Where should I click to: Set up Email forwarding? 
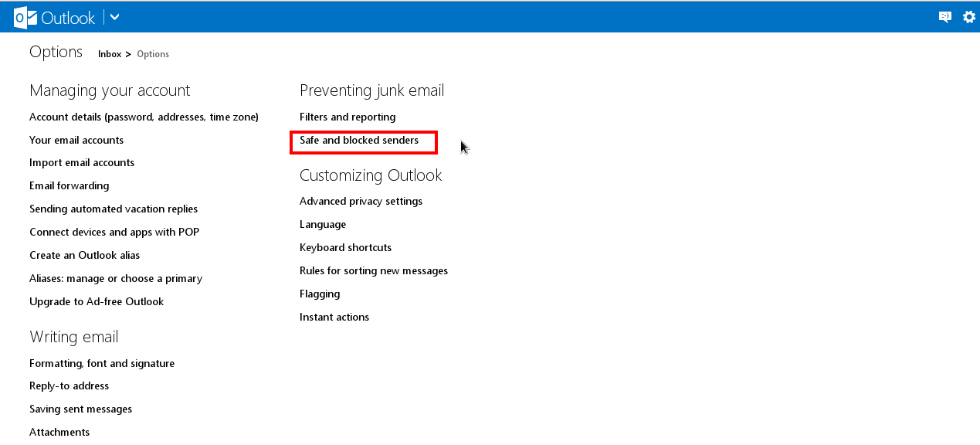click(69, 185)
